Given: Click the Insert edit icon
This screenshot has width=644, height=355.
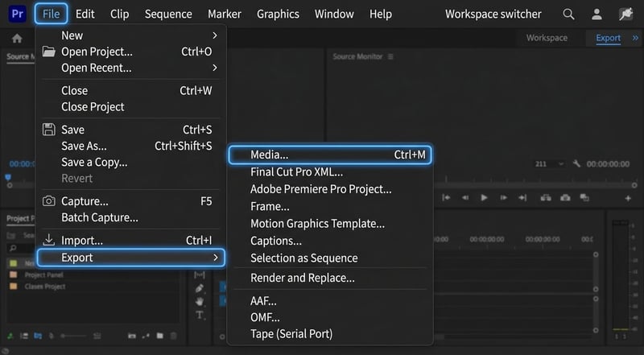Looking at the screenshot, I should (546, 198).
